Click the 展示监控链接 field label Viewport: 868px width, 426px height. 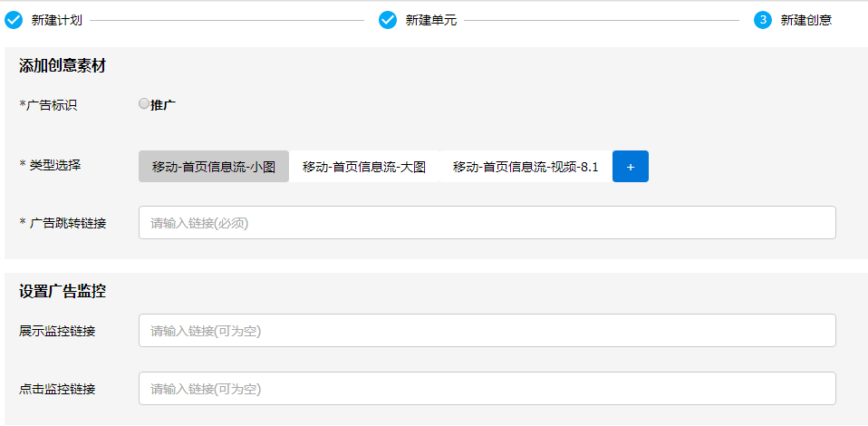pyautogui.click(x=57, y=331)
